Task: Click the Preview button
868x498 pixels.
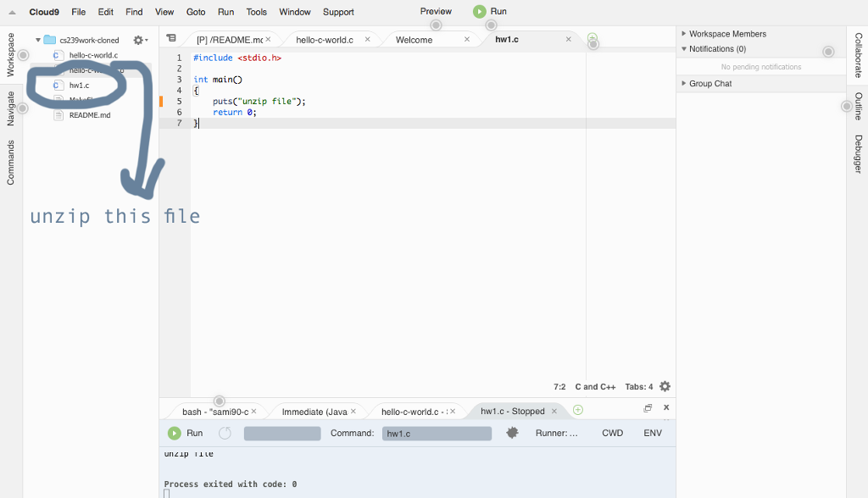Action: [436, 11]
